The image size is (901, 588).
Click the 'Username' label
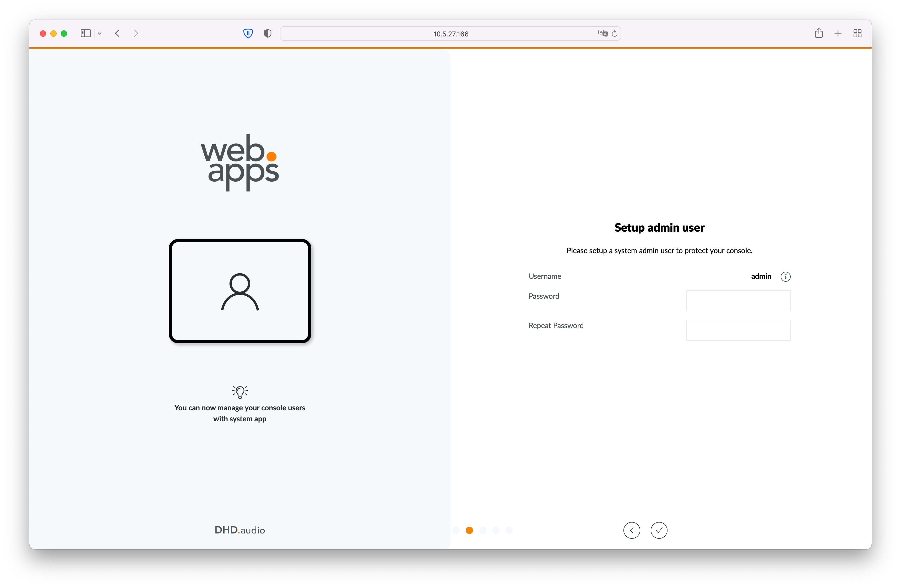(x=545, y=276)
